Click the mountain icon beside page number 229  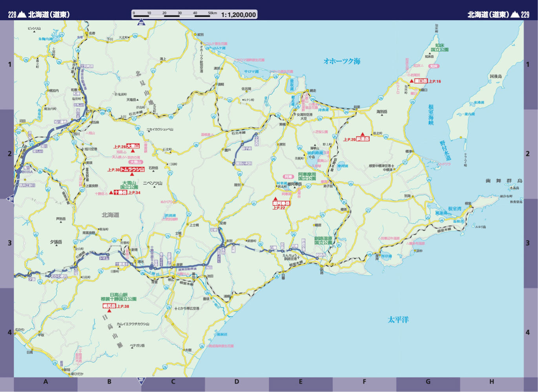tap(515, 15)
